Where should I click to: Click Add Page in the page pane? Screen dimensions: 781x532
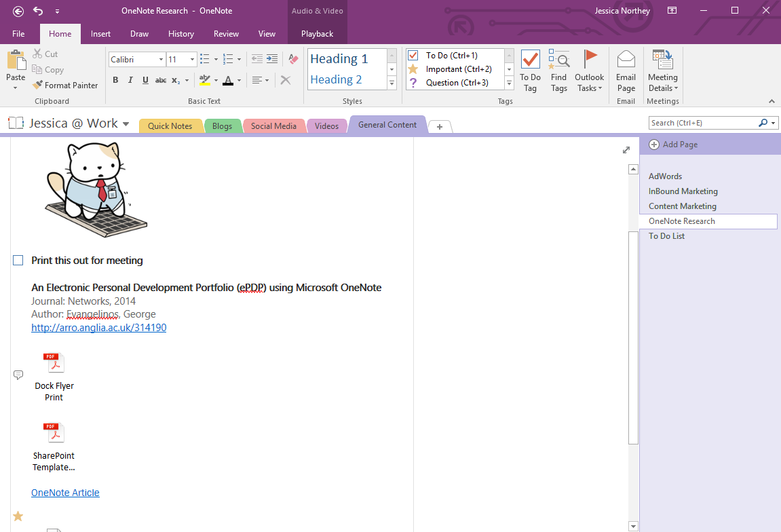point(679,144)
